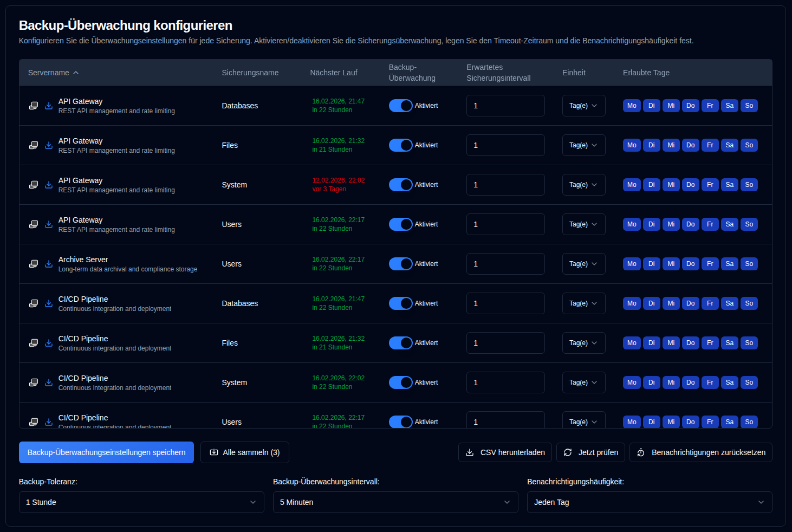
Task: Switch off monitoring for CI/CD Pipeline Databases
Action: click(401, 303)
